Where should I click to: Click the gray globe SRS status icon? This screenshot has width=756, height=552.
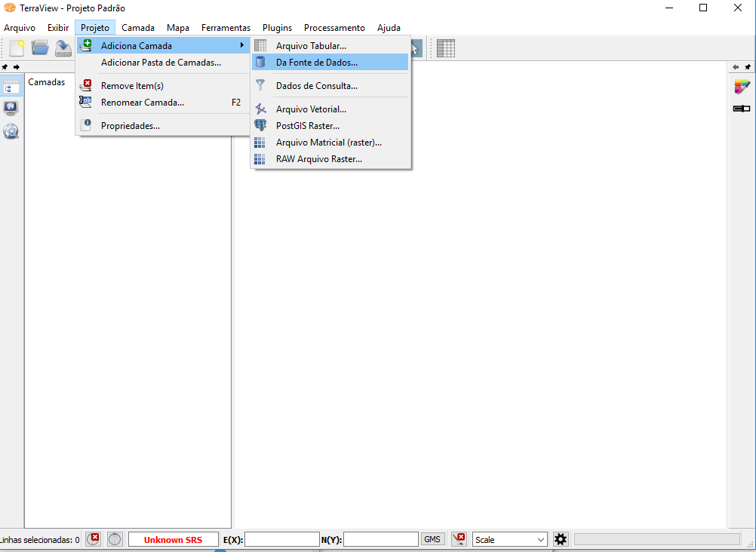tap(115, 539)
